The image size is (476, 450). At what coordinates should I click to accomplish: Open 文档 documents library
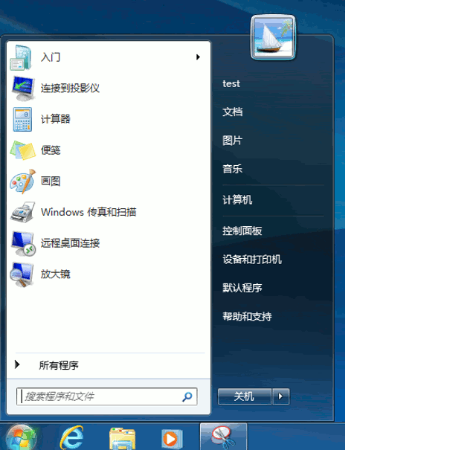(x=232, y=112)
